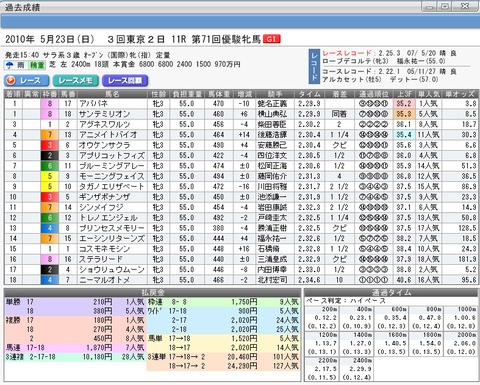The height and width of the screenshot is (385, 480).
Task: Open the レースメモ button
Action: click(76, 81)
